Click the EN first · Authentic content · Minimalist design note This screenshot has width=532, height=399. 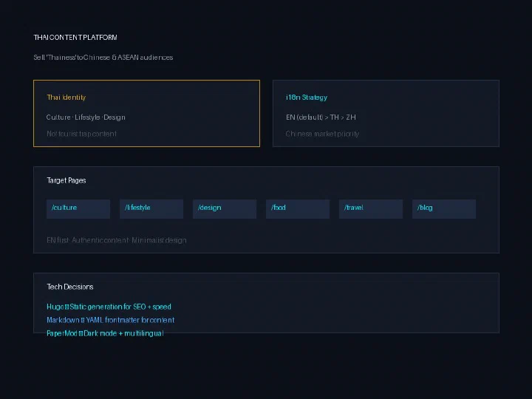click(117, 240)
